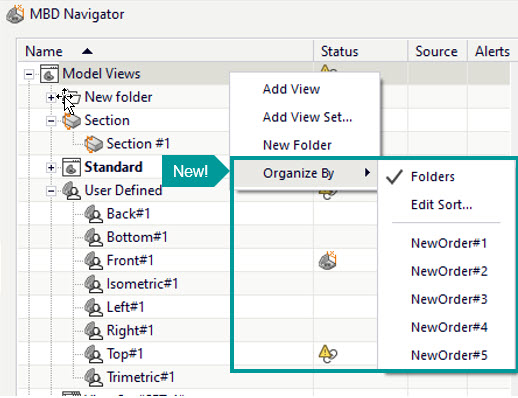Viewport: 518px width, 398px height.
Task: Select the Bottom#1 view label
Action: pos(137,237)
